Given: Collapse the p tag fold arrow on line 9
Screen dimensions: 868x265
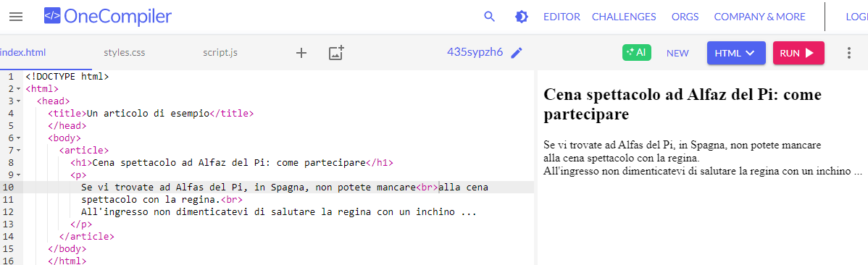Looking at the screenshot, I should pyautogui.click(x=18, y=174).
